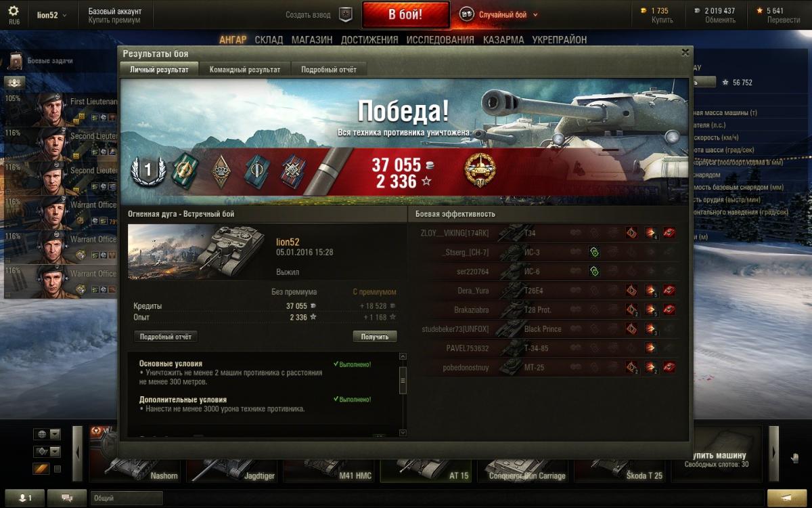Click the red В бой! button
Screen dimensions: 812x508
(405, 15)
